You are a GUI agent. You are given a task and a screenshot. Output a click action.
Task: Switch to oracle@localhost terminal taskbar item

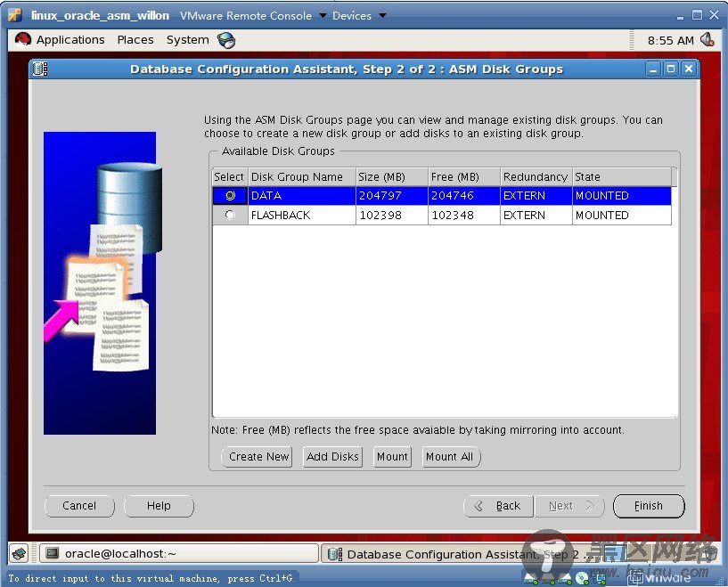(179, 553)
